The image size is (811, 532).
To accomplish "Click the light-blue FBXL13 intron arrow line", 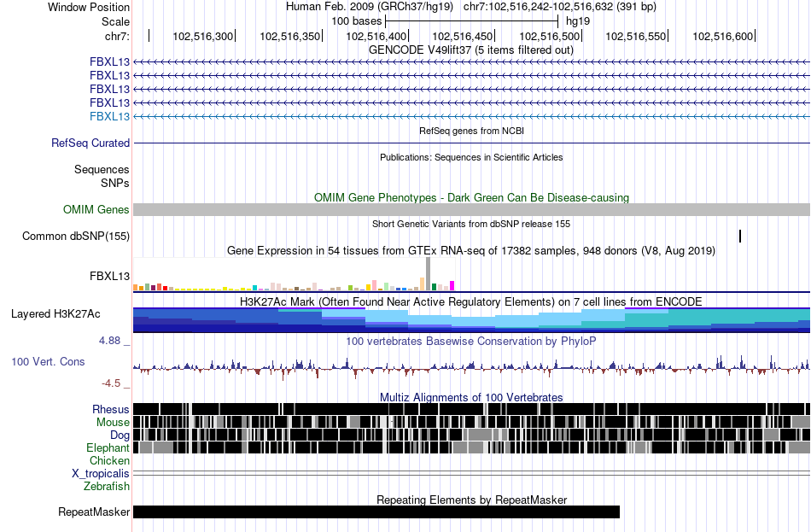I will (471, 116).
